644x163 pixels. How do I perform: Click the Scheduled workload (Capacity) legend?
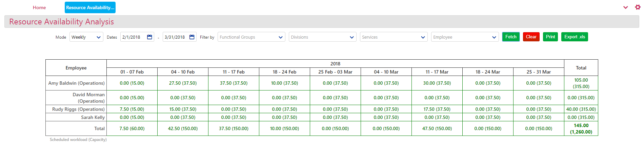click(x=78, y=140)
